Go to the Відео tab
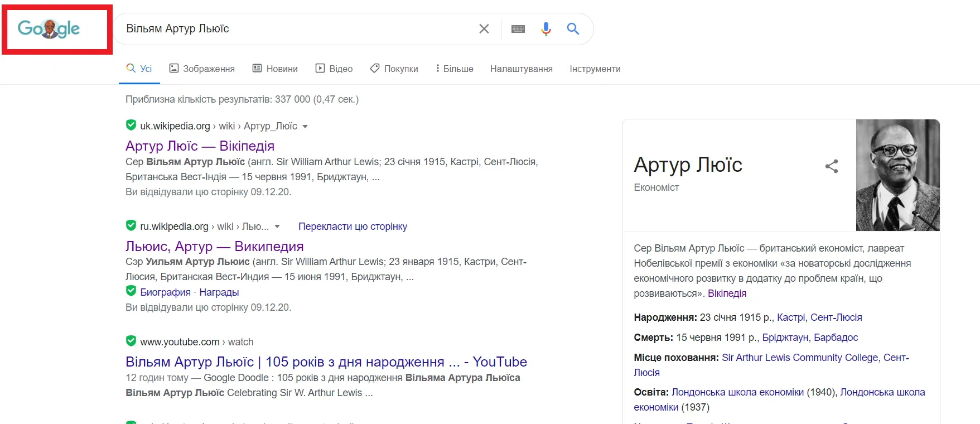The width and height of the screenshot is (980, 424). 334,69
